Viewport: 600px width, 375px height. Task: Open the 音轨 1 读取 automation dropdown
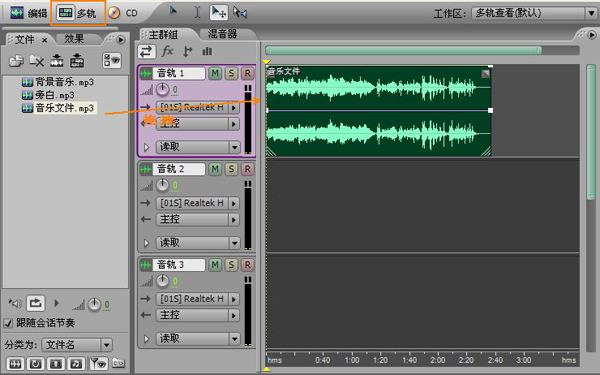click(197, 147)
